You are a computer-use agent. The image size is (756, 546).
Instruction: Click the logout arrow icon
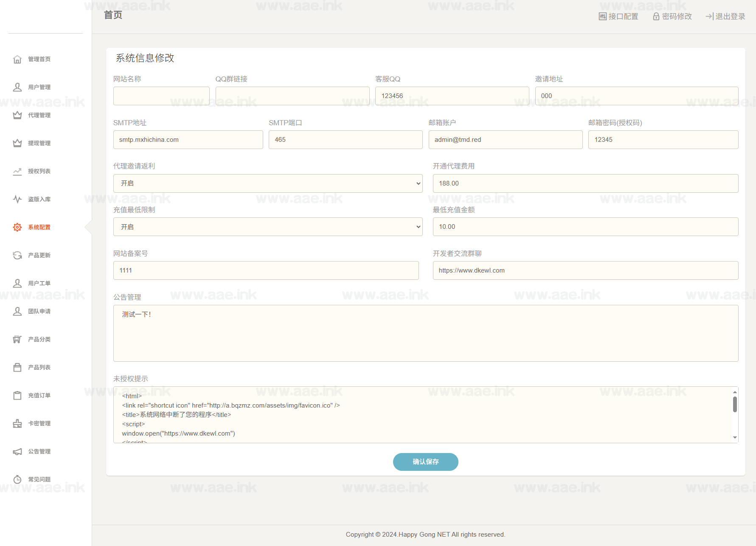pyautogui.click(x=709, y=16)
